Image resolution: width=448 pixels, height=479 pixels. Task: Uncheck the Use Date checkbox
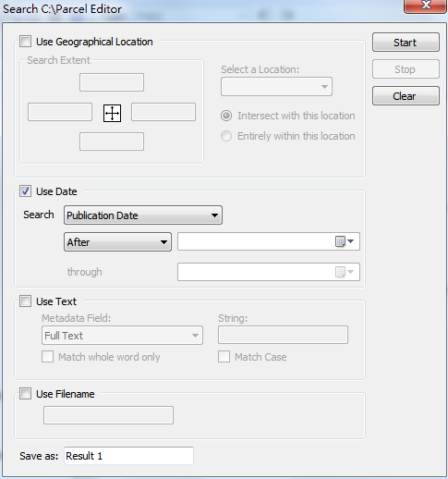pyautogui.click(x=25, y=191)
